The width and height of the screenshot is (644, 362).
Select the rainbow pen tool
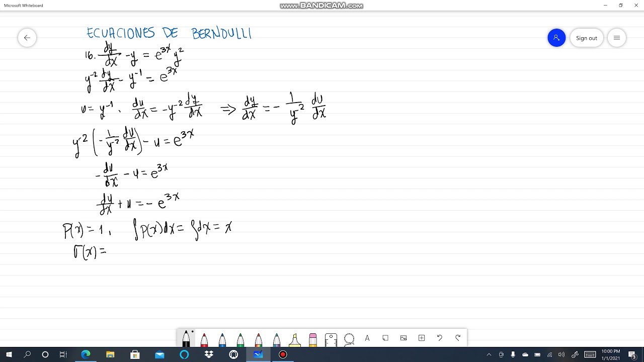[259, 339]
